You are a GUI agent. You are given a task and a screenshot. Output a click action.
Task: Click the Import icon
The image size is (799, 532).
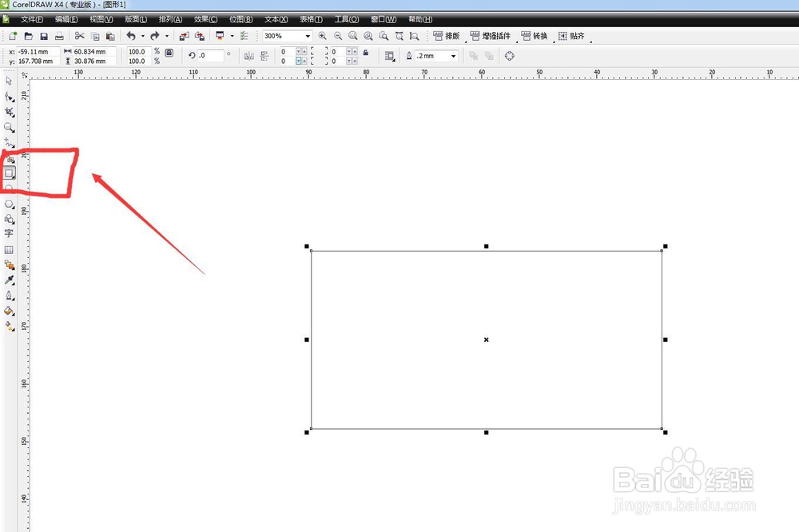click(x=184, y=36)
